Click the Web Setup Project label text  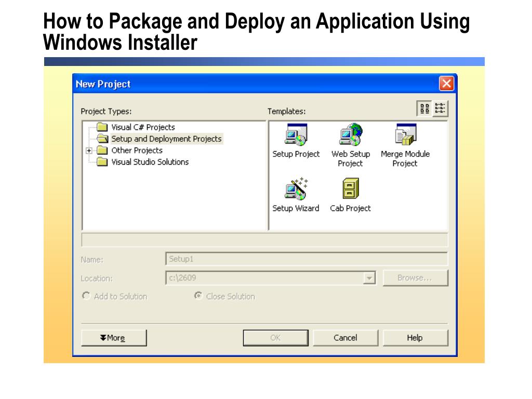[351, 159]
